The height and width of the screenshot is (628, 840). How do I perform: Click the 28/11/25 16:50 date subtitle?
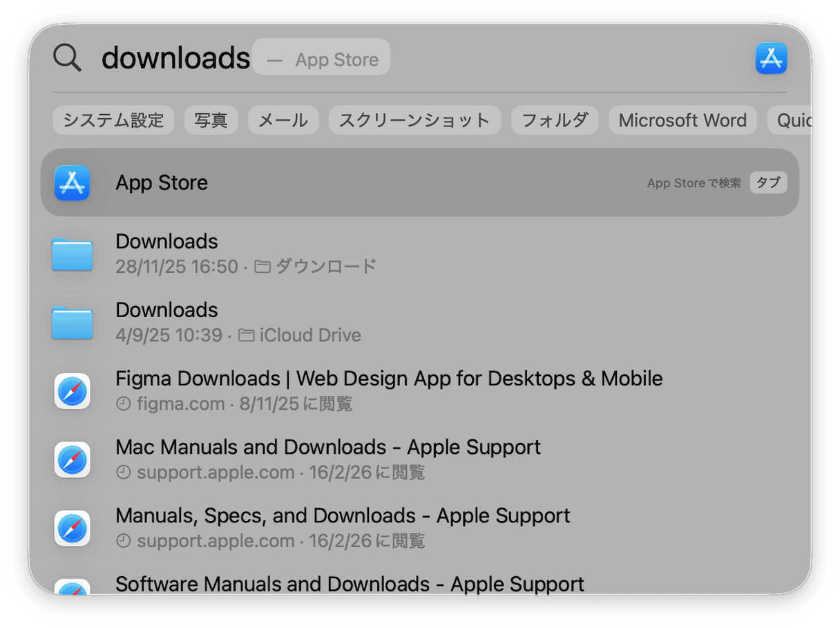(x=177, y=267)
